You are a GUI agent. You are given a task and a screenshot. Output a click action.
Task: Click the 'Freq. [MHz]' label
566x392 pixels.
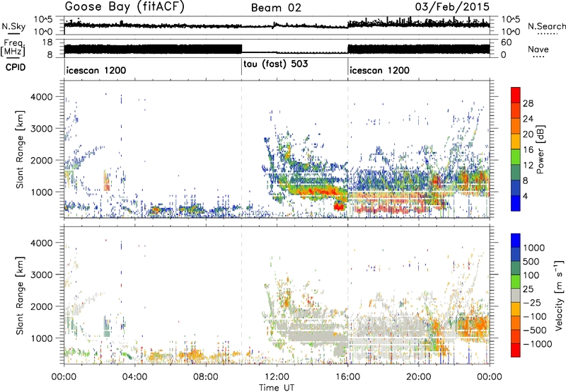pos(13,48)
